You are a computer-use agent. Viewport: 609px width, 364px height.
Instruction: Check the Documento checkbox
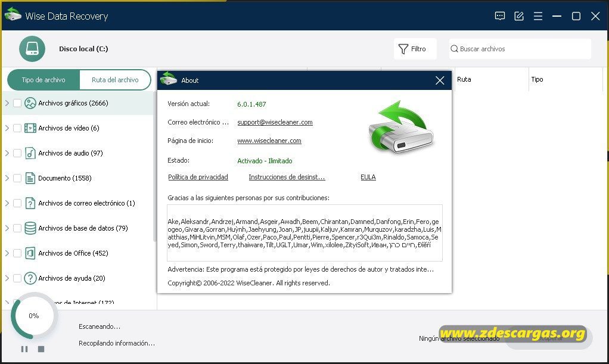click(17, 178)
